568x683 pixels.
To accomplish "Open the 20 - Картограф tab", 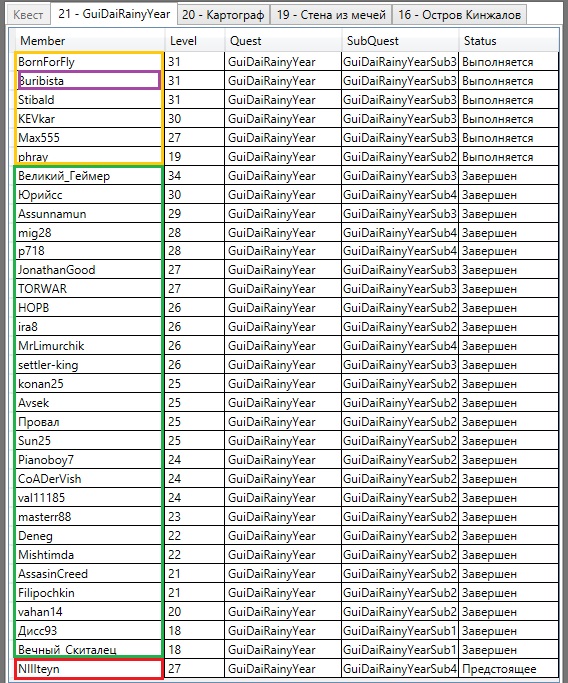I will click(223, 15).
